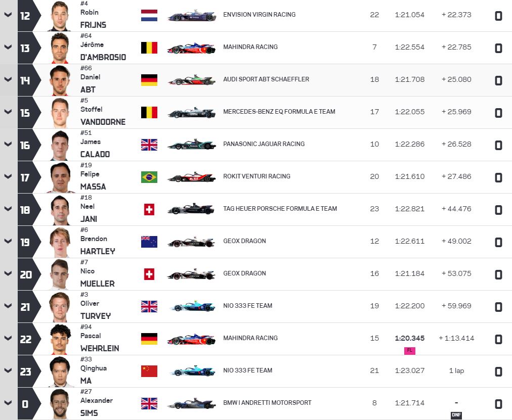Select the Rokit Venturi Racing team name

click(257, 176)
